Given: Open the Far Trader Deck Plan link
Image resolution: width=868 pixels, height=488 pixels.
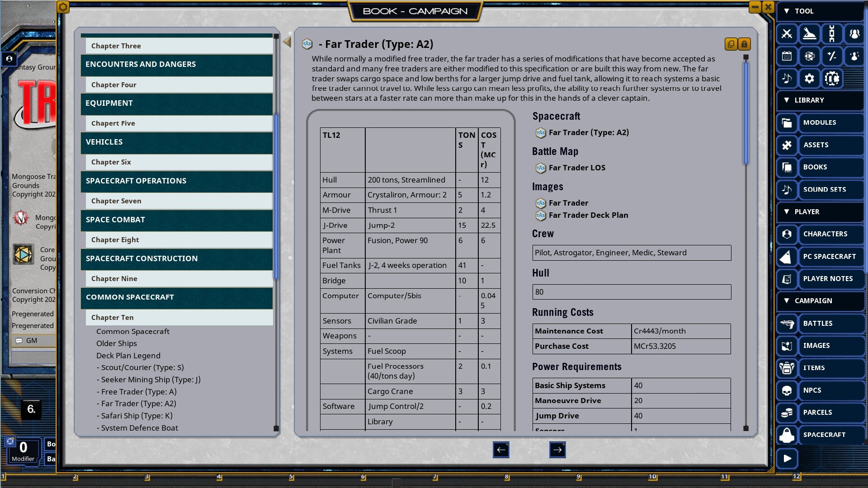Looking at the screenshot, I should point(588,215).
